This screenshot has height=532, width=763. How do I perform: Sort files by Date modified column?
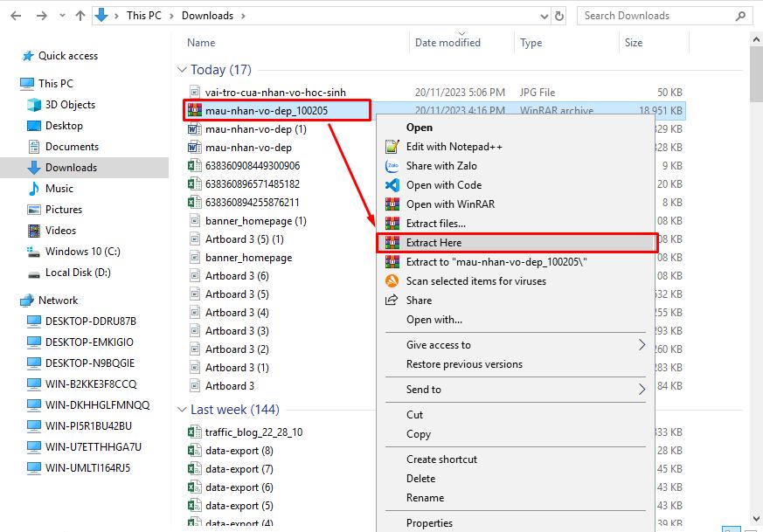point(447,43)
